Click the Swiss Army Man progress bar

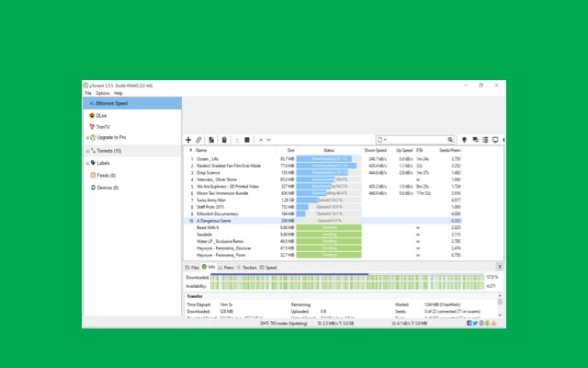pos(329,201)
